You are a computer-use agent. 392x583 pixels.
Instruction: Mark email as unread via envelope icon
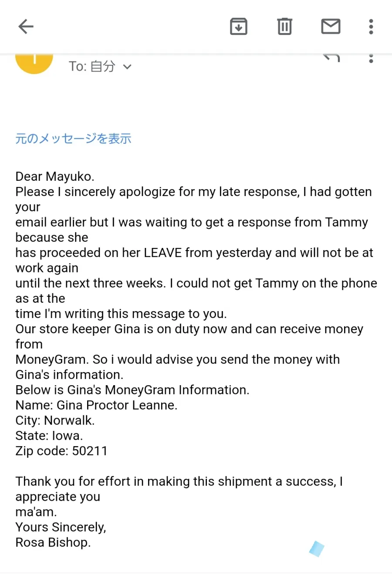point(331,26)
